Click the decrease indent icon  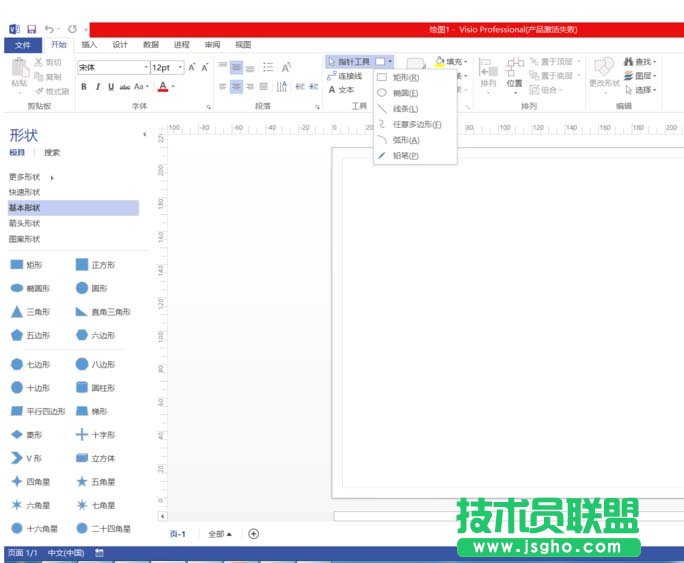pos(300,86)
